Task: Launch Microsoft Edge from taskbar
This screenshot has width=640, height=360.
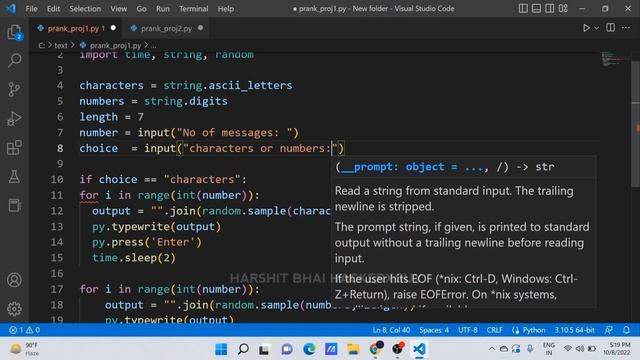Action: pyautogui.click(x=309, y=349)
